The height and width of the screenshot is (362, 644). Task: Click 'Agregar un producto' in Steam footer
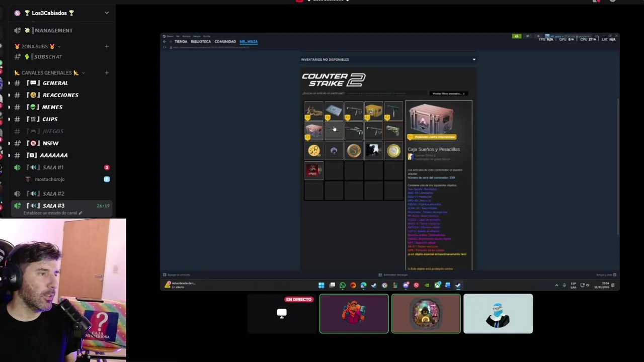(x=177, y=275)
